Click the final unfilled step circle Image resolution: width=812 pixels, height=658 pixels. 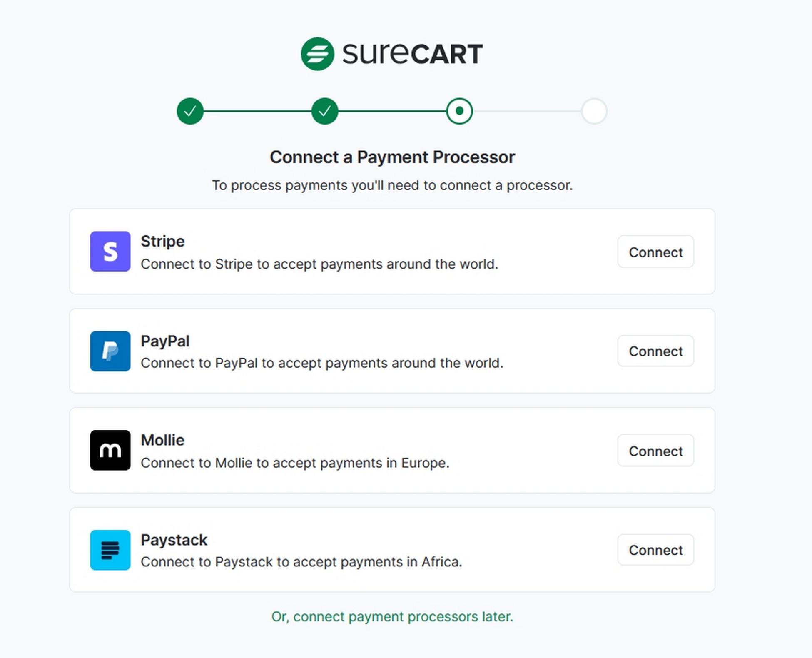point(594,111)
